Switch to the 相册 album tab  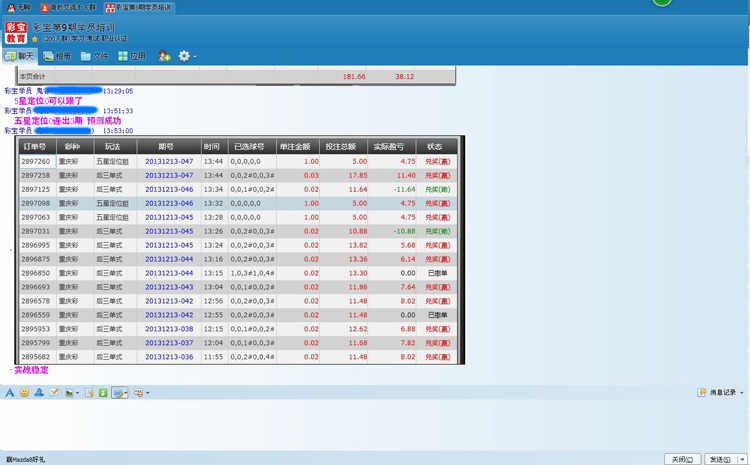pos(56,56)
